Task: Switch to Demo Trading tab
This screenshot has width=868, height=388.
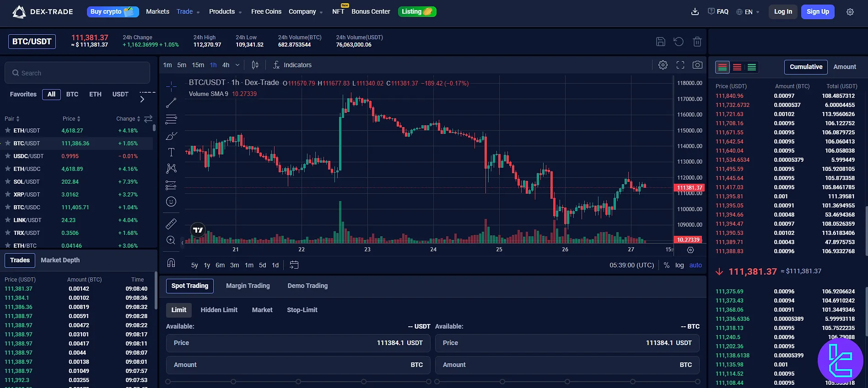Action: [x=307, y=286]
